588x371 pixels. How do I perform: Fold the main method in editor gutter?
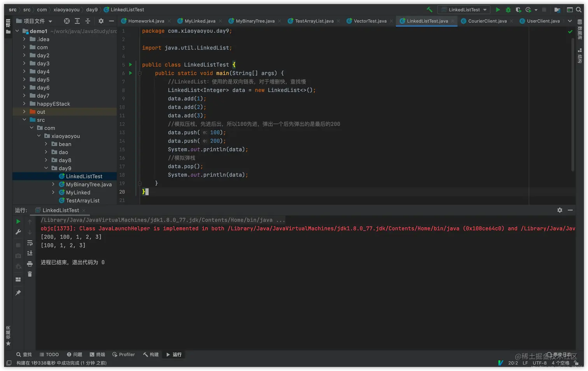click(x=140, y=73)
